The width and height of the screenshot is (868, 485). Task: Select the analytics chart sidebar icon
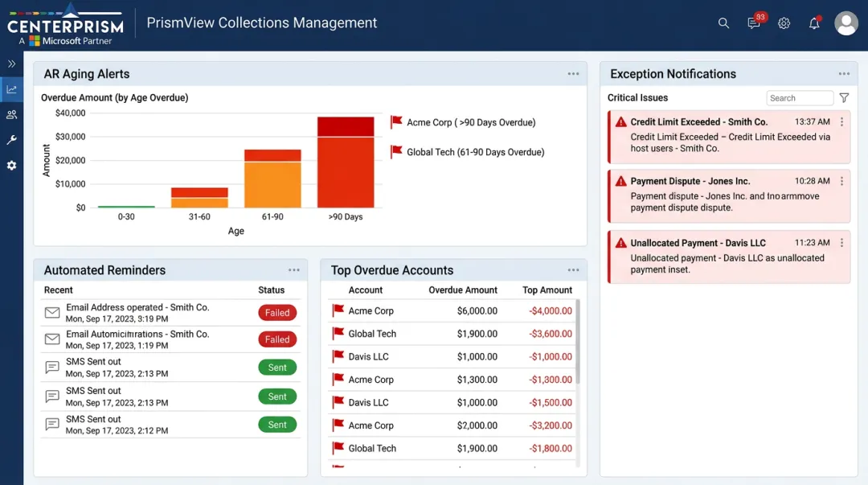[11, 89]
